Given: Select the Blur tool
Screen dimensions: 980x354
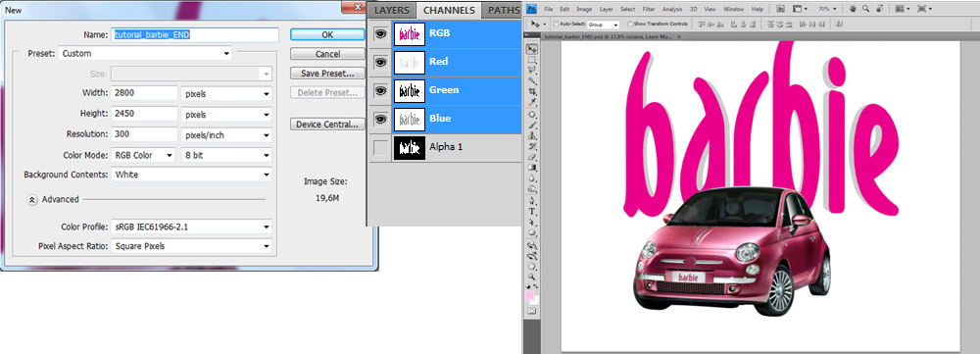Looking at the screenshot, I should pyautogui.click(x=532, y=178).
